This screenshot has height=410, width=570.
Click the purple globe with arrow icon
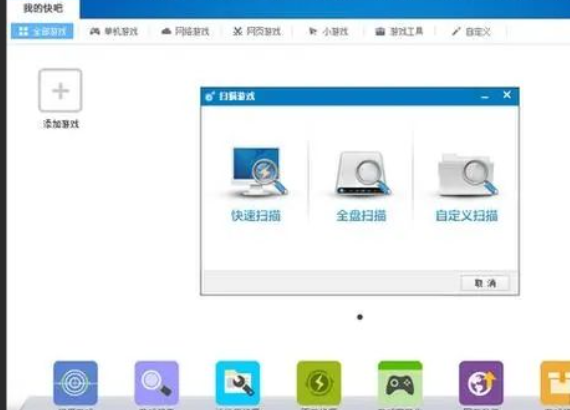481,383
